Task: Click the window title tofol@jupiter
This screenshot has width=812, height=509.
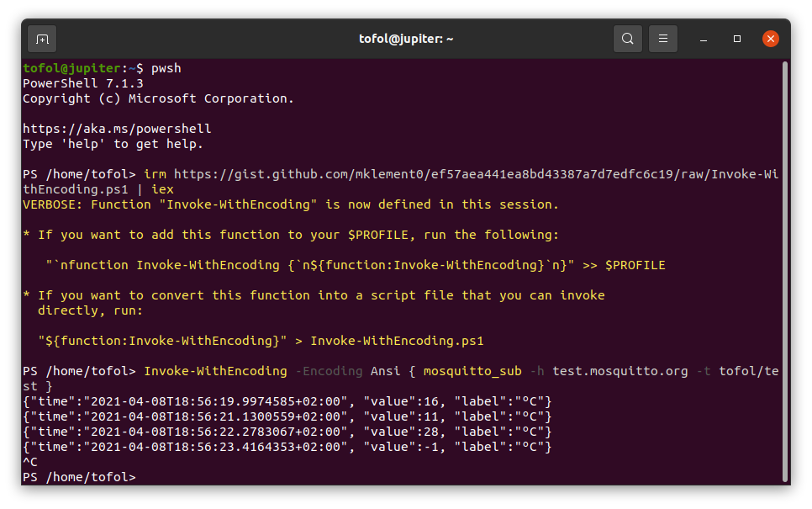Action: point(406,39)
